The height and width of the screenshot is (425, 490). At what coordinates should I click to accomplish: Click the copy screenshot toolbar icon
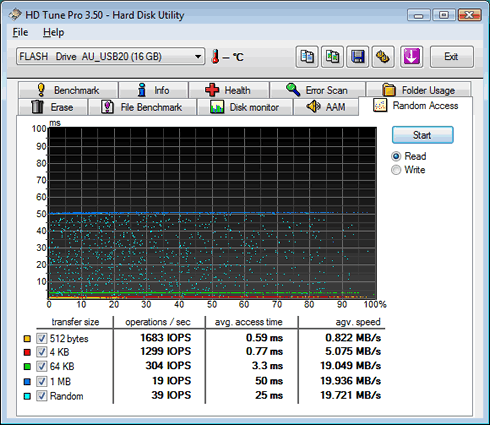[x=332, y=57]
